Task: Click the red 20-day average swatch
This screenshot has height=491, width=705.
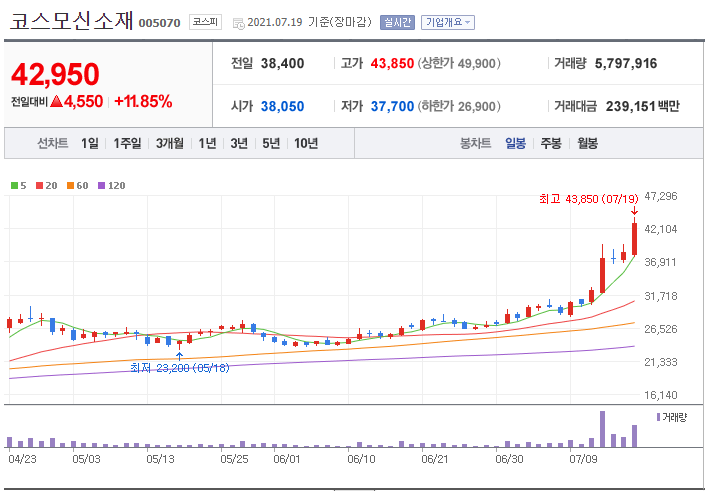Action: pos(40,185)
